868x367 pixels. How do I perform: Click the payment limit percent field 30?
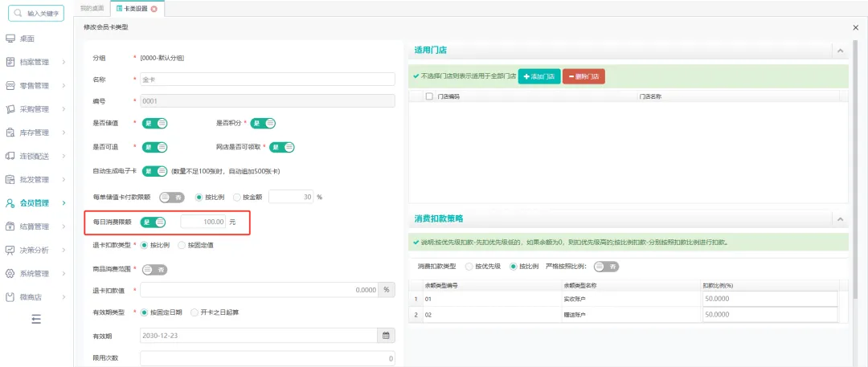point(291,197)
